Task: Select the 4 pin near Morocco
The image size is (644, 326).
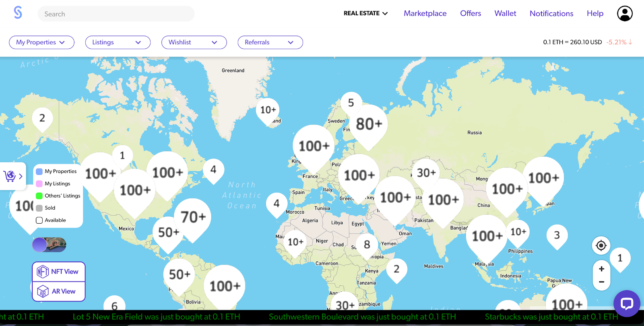Action: 277,205
